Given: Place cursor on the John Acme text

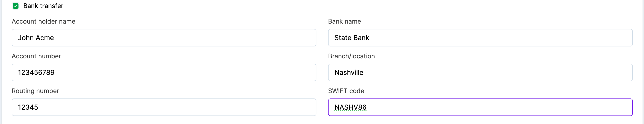Looking at the screenshot, I should click(36, 38).
